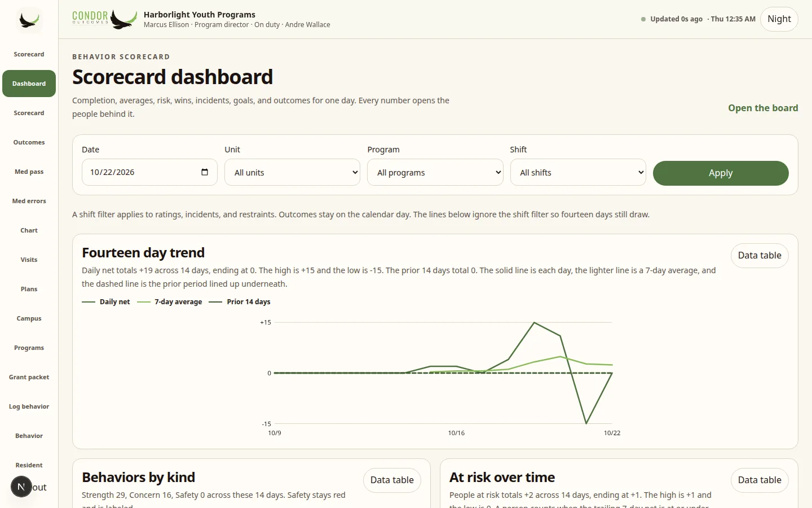Open Campus in the sidebar

tap(29, 318)
